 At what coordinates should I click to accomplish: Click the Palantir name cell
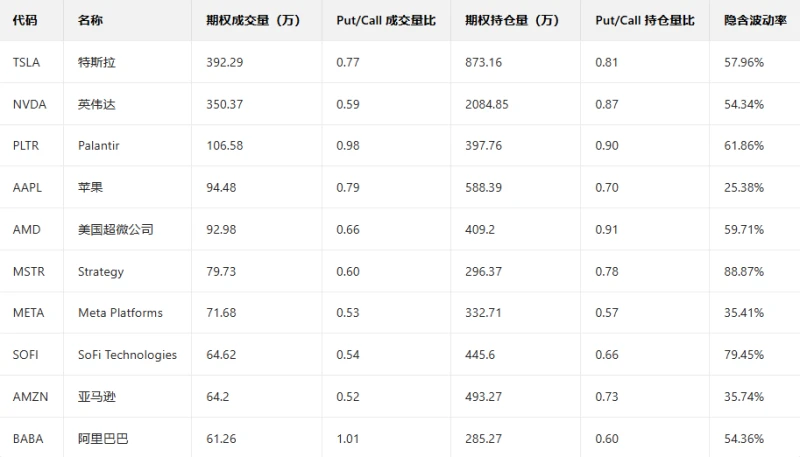[x=99, y=146]
